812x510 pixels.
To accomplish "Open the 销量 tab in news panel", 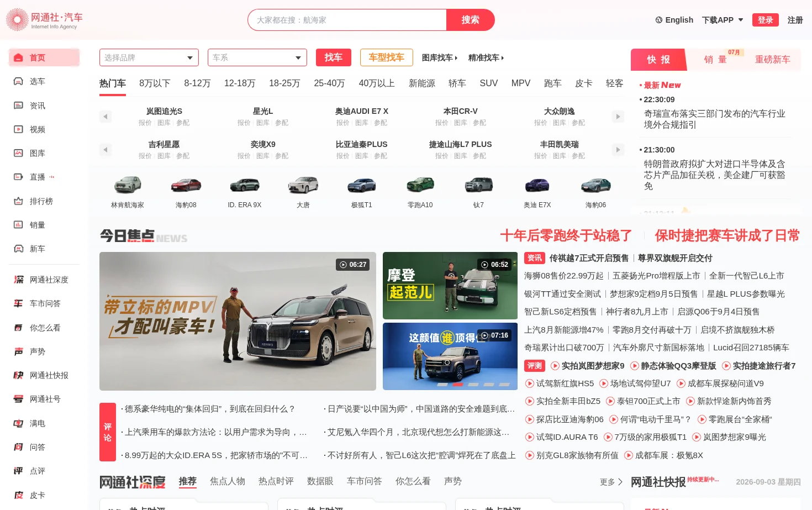I will tap(715, 60).
